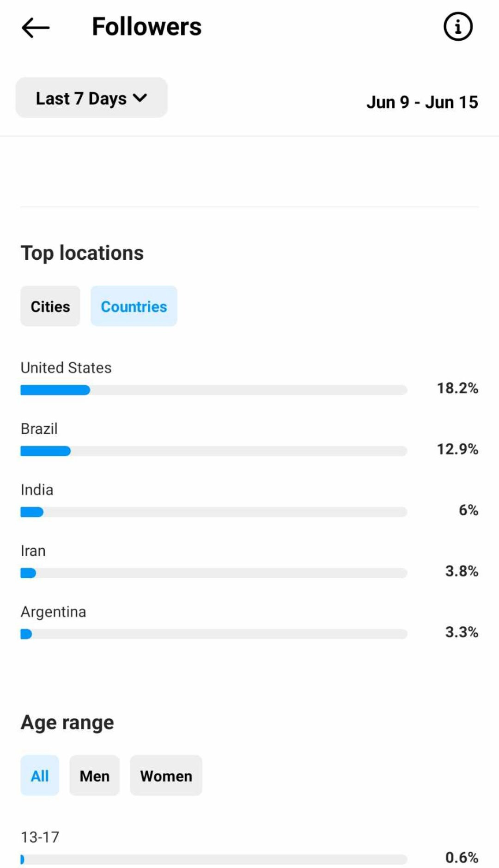Select the Argentina progress bar
499x868 pixels.
coord(213,634)
